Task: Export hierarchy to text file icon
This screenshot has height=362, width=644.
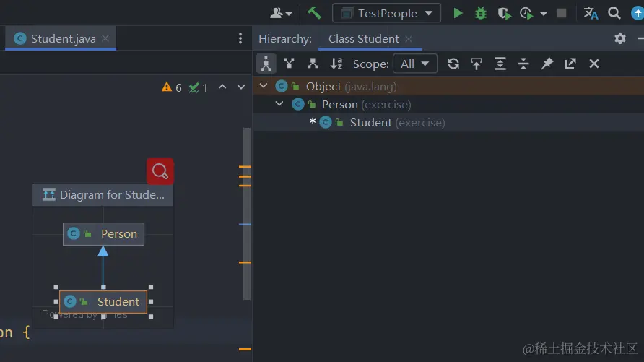Action: coord(570,64)
